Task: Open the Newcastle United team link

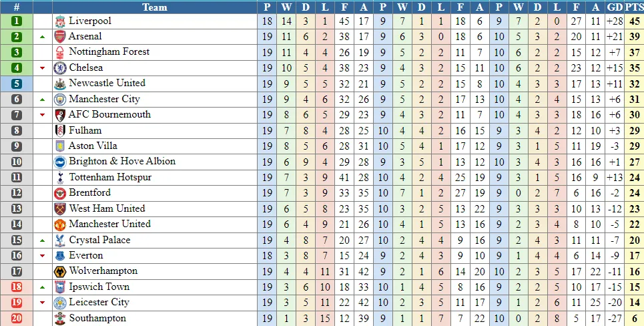Action: click(107, 84)
